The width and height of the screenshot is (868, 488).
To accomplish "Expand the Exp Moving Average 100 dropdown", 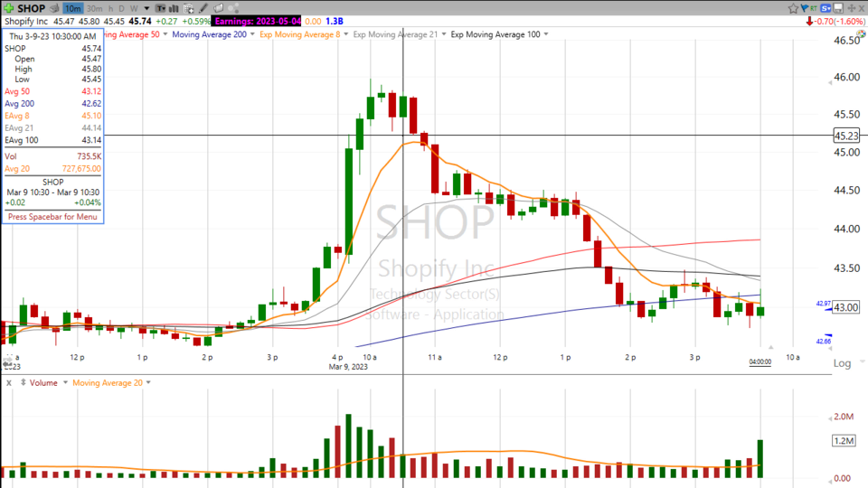I will pyautogui.click(x=547, y=34).
